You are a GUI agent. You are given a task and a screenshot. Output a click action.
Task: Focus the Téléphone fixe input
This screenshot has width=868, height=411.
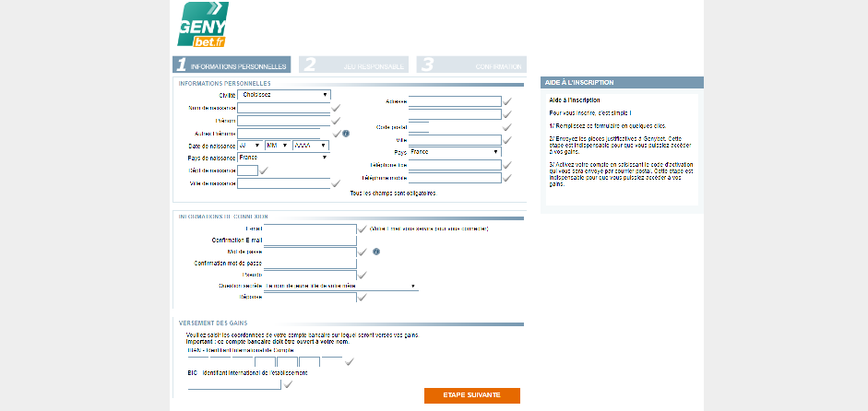(x=455, y=165)
